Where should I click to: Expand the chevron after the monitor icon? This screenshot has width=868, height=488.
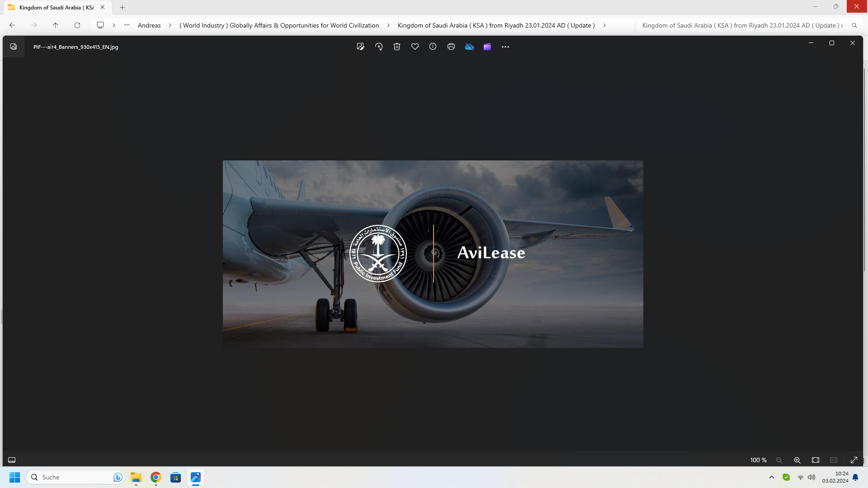click(x=114, y=25)
